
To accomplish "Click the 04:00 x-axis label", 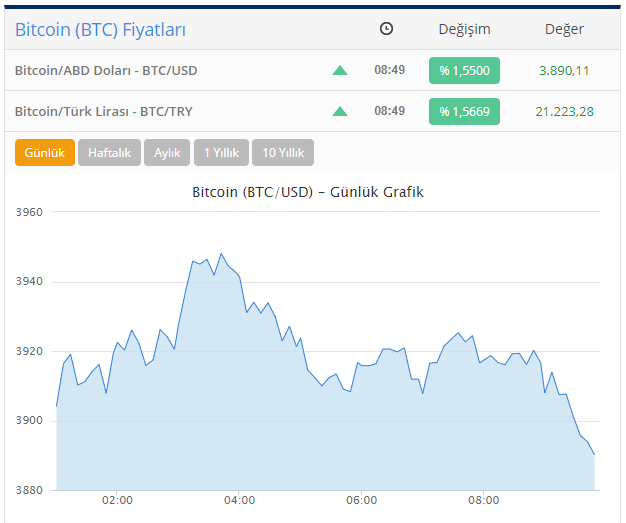I will pyautogui.click(x=239, y=500).
